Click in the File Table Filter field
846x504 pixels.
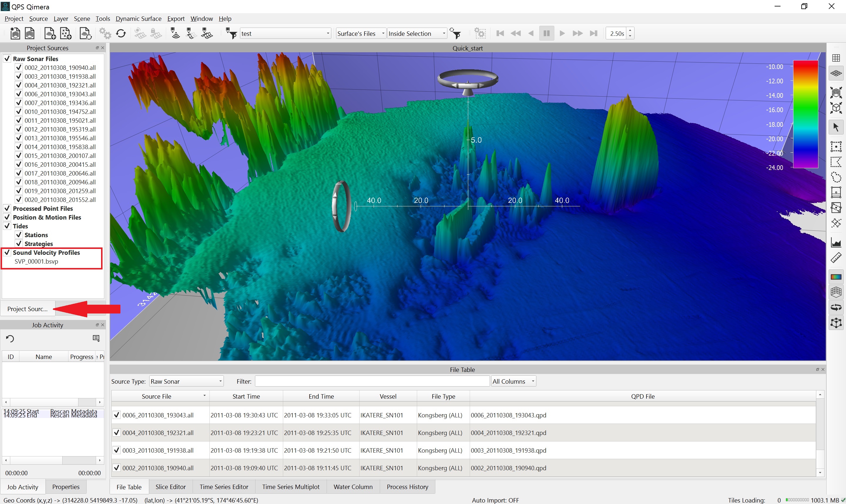tap(372, 381)
